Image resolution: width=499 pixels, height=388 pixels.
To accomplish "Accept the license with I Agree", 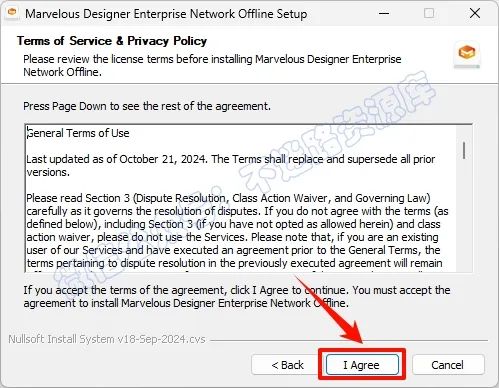I will [362, 365].
